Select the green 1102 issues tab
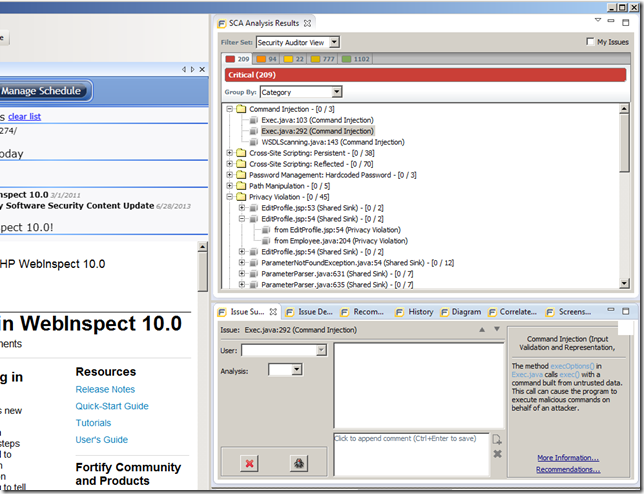Viewport: 644px width, 494px height. 356,59
